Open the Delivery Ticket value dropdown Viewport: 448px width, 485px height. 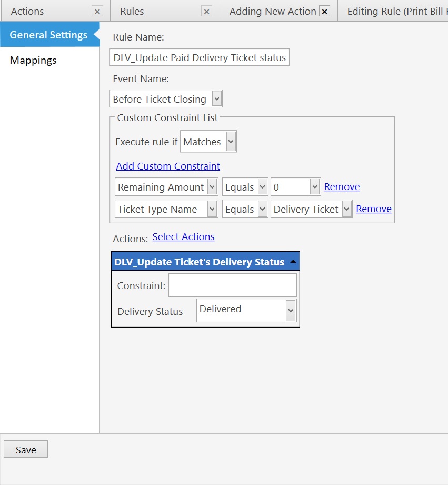click(346, 209)
